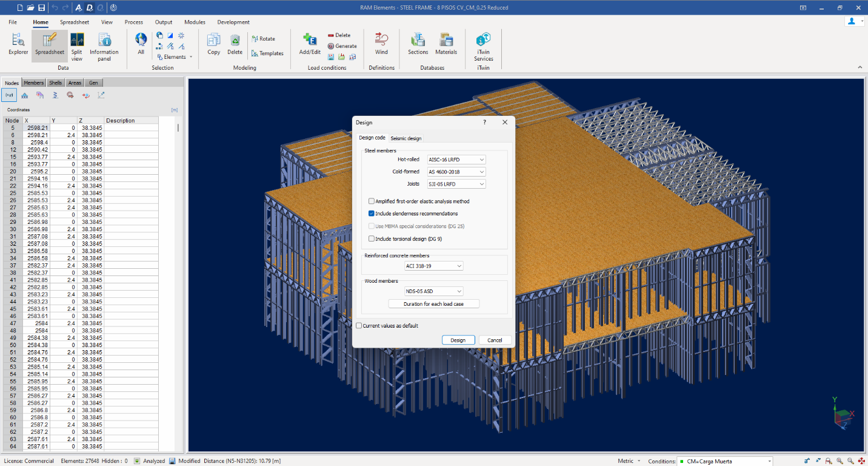Launch iTwin Services
Screen dimensions: 868x466
tap(484, 47)
